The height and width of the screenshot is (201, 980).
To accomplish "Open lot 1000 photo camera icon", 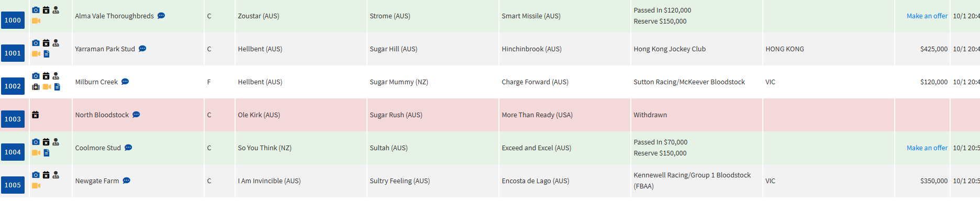I will (x=36, y=10).
